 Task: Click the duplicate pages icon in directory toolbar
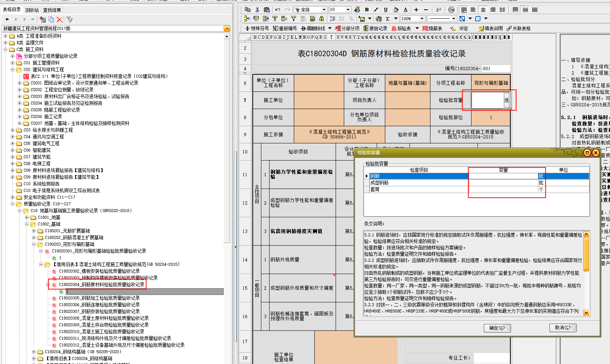tap(51, 19)
